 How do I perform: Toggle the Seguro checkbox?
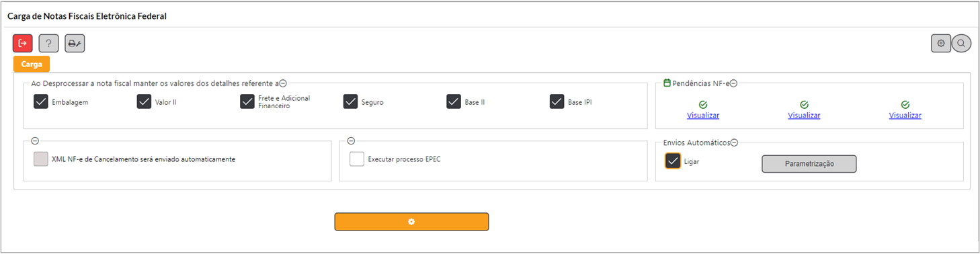coord(350,101)
